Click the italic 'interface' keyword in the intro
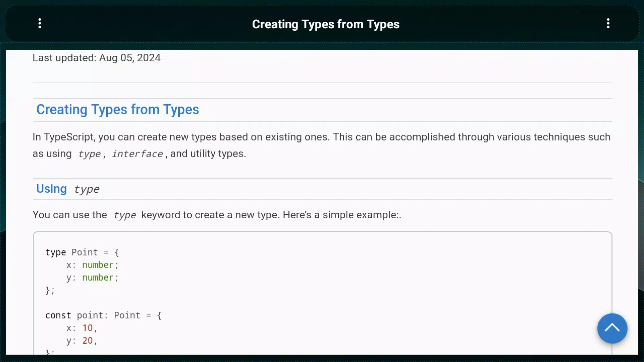This screenshot has height=362, width=644. (x=137, y=154)
